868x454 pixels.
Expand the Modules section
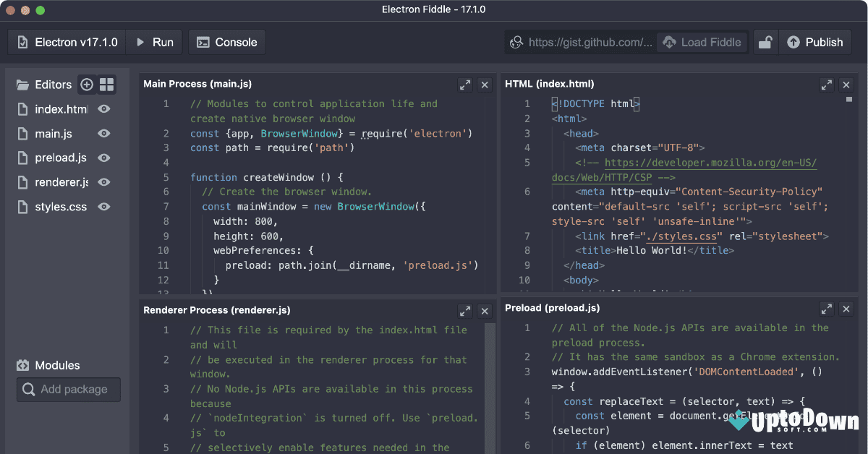[x=49, y=365]
